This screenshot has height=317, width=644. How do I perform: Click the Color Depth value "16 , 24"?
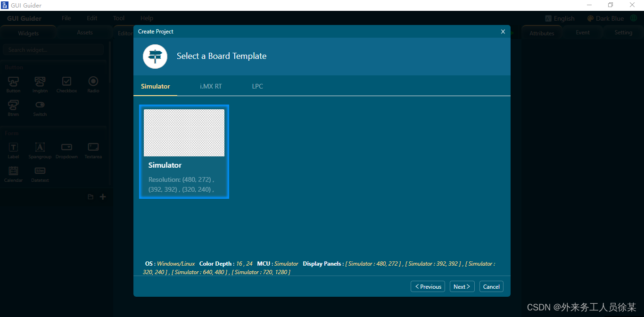point(243,264)
